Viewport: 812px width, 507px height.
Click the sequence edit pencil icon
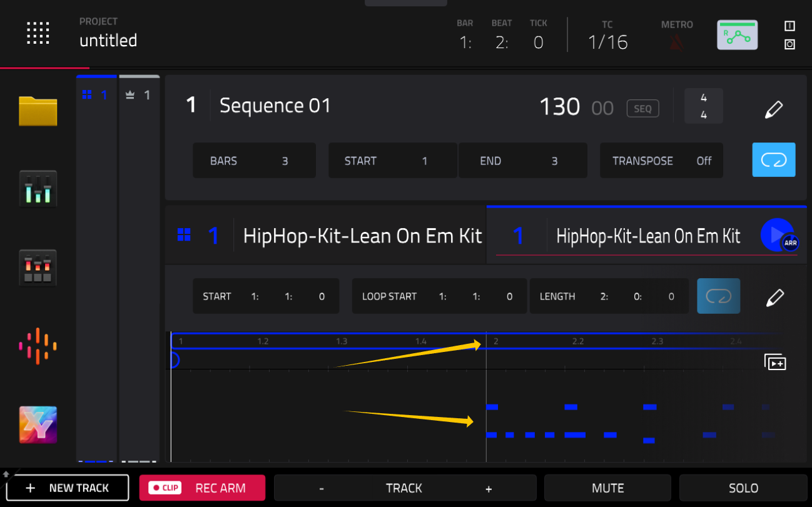[x=774, y=109]
